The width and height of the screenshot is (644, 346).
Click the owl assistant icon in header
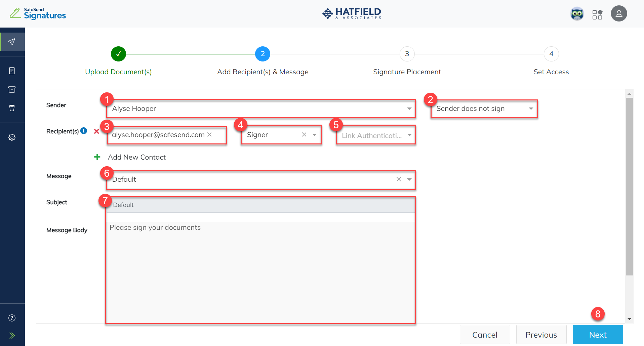(x=577, y=14)
